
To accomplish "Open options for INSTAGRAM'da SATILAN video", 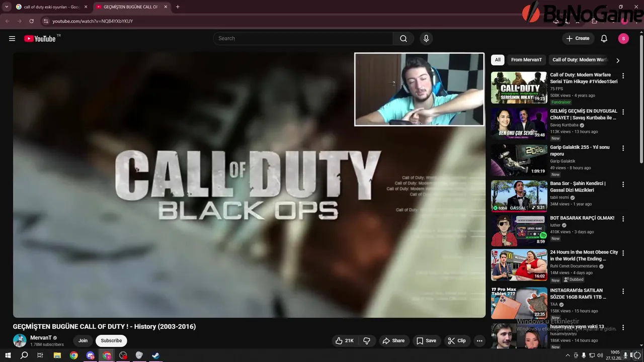I will click(x=623, y=291).
